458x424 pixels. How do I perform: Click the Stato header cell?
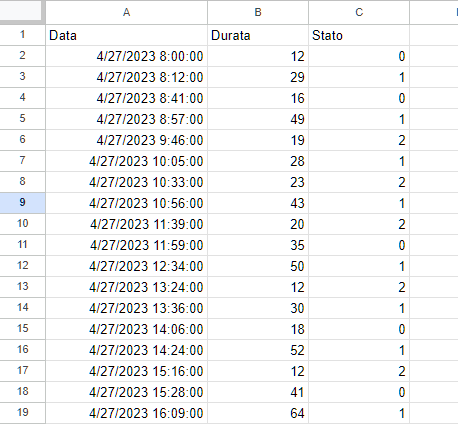point(359,35)
